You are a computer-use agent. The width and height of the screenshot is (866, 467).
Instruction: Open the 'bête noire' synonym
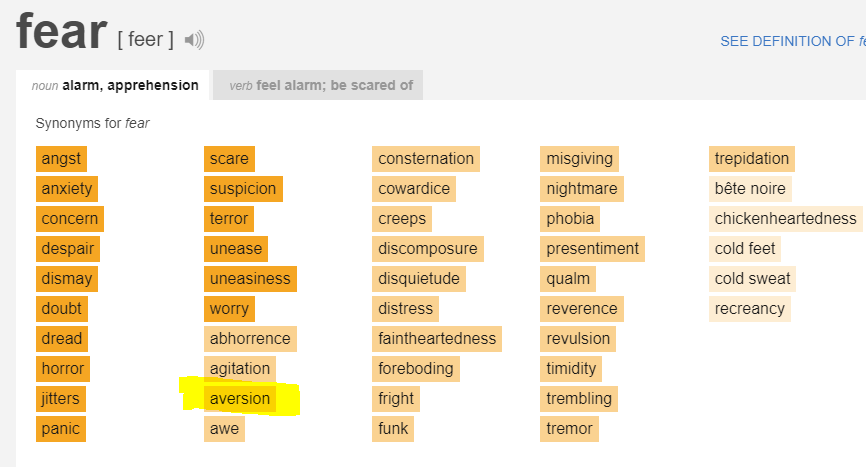point(750,189)
